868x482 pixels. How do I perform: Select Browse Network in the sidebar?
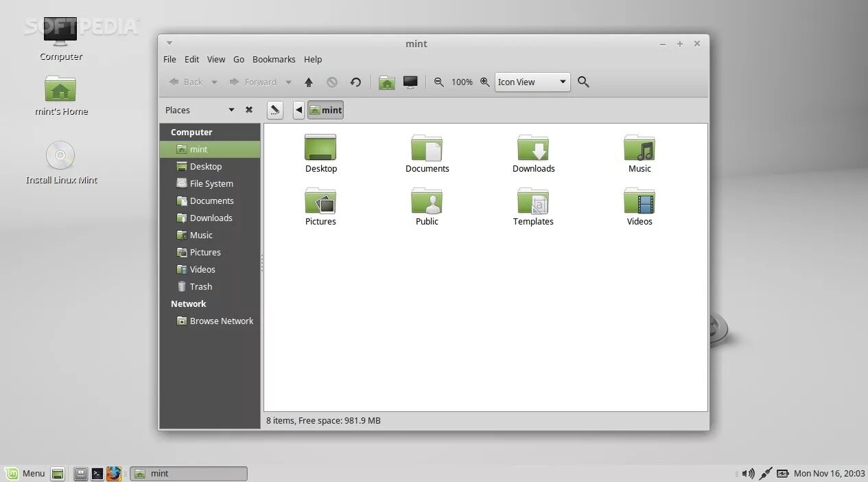pyautogui.click(x=210, y=321)
